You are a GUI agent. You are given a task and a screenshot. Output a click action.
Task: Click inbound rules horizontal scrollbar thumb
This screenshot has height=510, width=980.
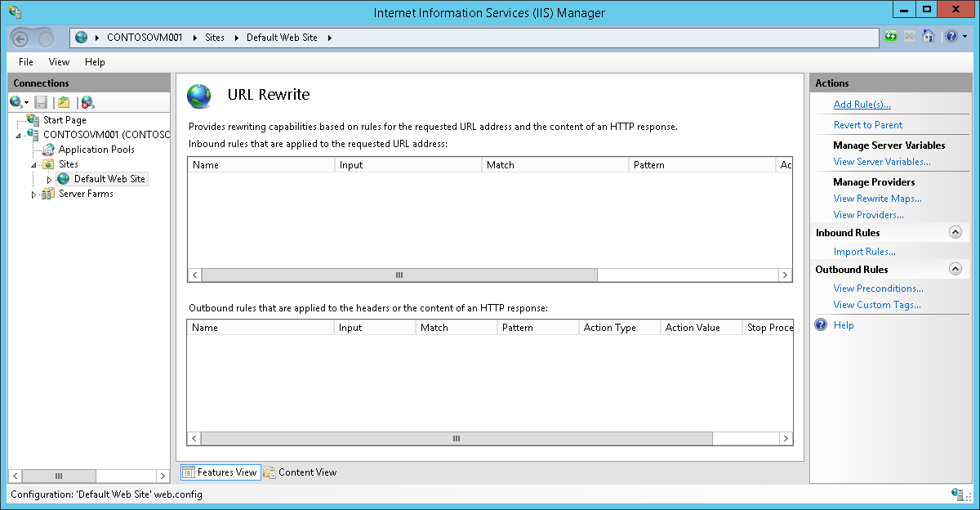coord(399,275)
